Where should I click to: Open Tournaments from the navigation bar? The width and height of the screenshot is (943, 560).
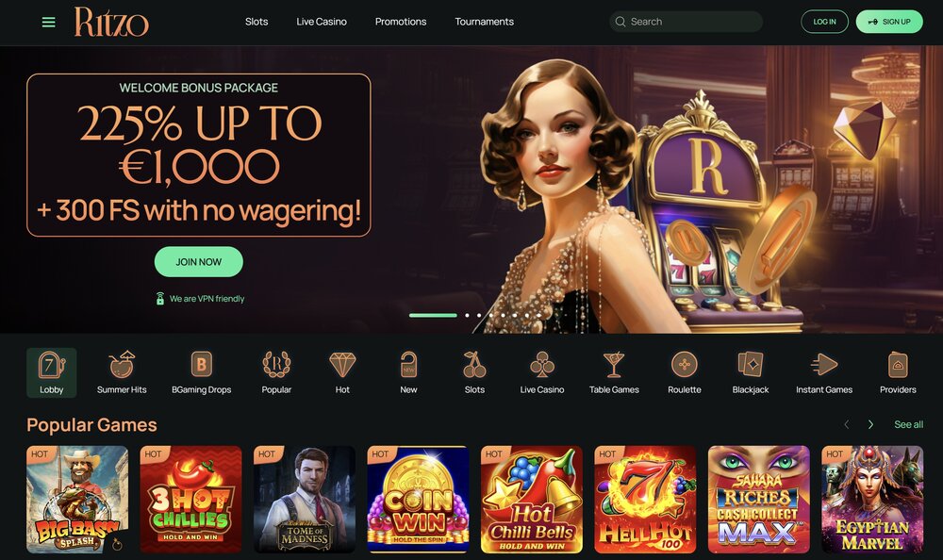pyautogui.click(x=484, y=22)
